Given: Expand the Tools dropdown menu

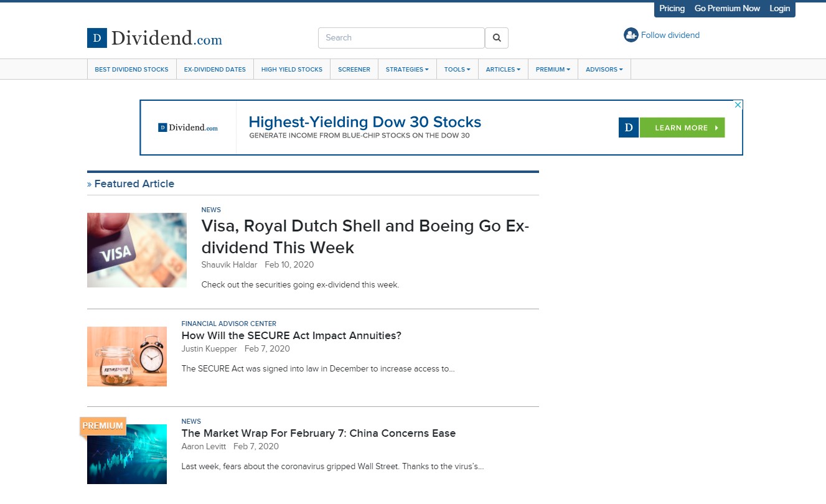Looking at the screenshot, I should 458,70.
